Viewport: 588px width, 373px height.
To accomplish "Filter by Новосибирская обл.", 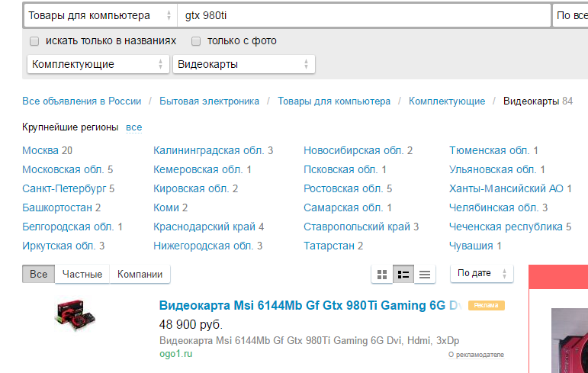I will (354, 150).
